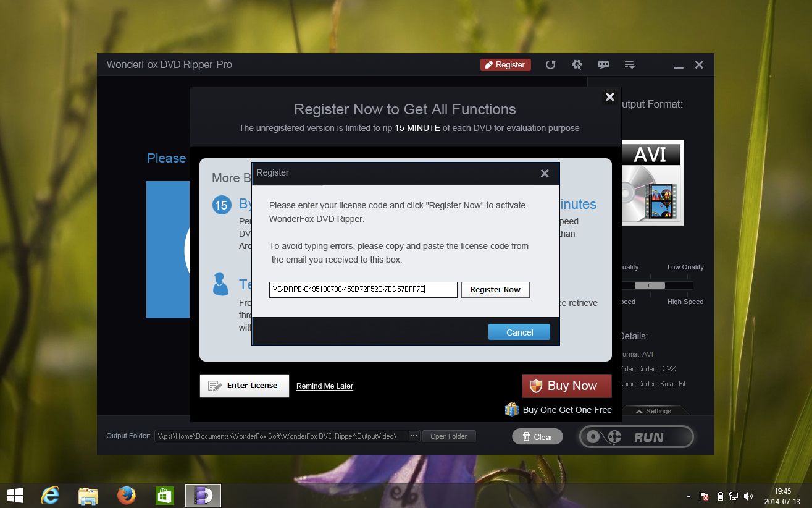Screen dimensions: 812x508
Task: Click the AVI output format thumbnail
Action: pyautogui.click(x=653, y=183)
